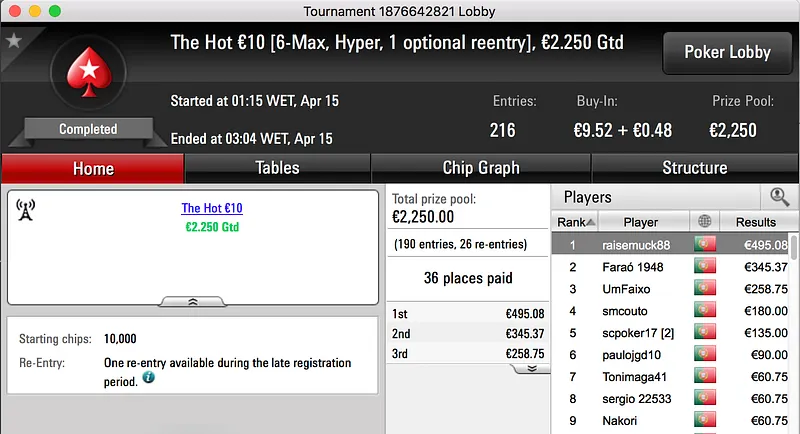The image size is (800, 434).
Task: Click the Portugal flag beside smcouto
Action: [x=705, y=311]
